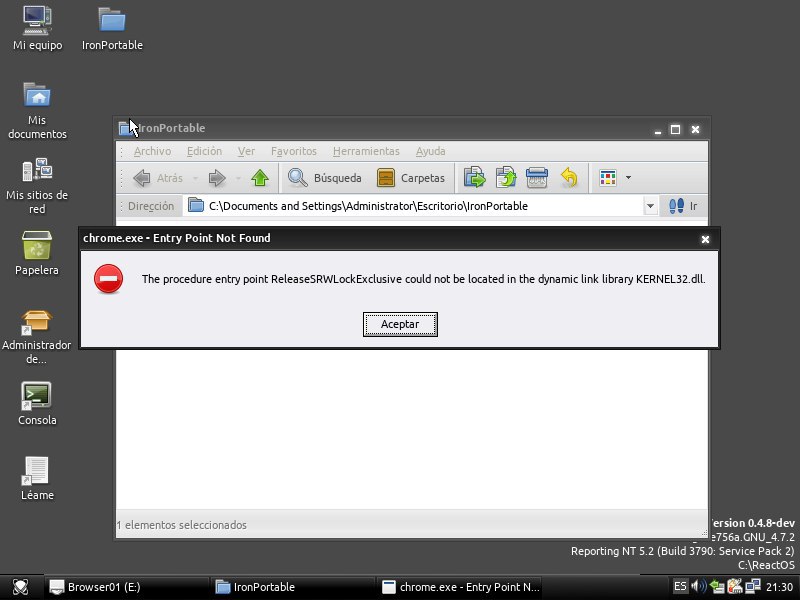Go up one folder level
Viewport: 800px width, 600px height.
click(260, 178)
